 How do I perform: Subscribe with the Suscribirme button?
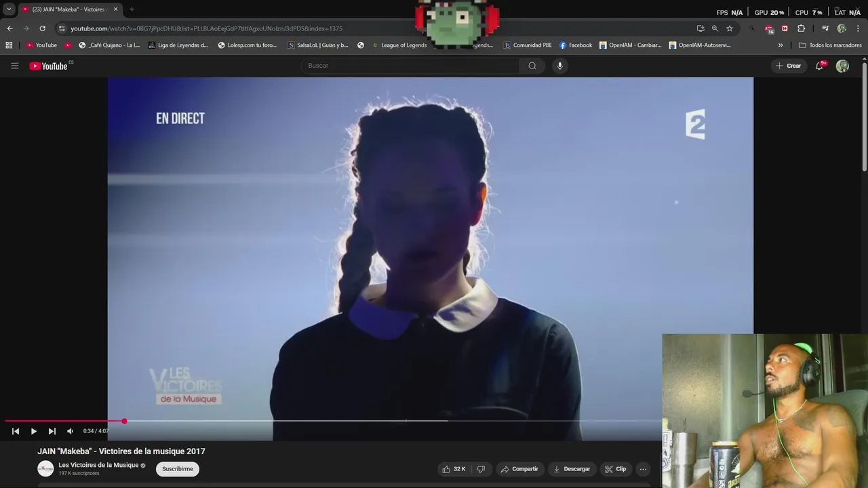[x=178, y=469]
